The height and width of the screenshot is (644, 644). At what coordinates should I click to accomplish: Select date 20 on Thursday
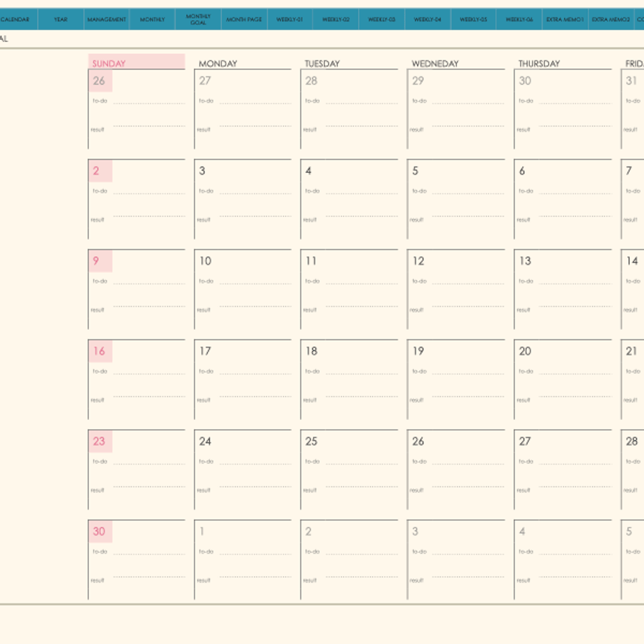click(x=525, y=351)
